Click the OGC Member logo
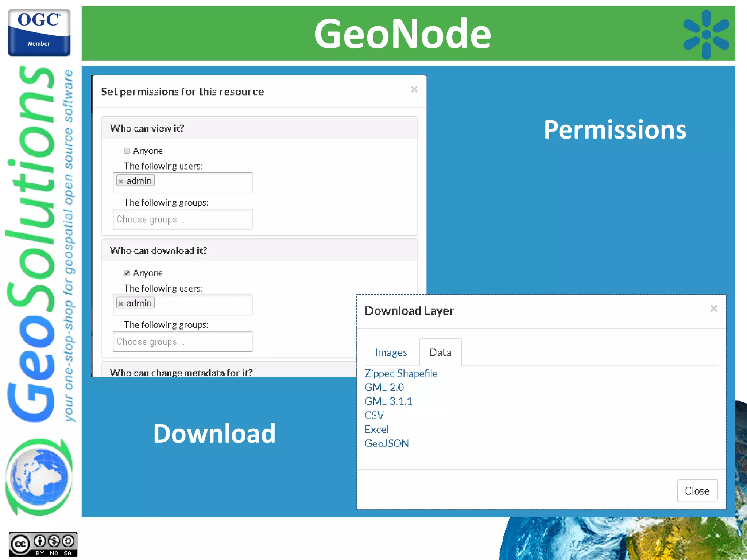Image resolution: width=747 pixels, height=560 pixels. pos(39,32)
